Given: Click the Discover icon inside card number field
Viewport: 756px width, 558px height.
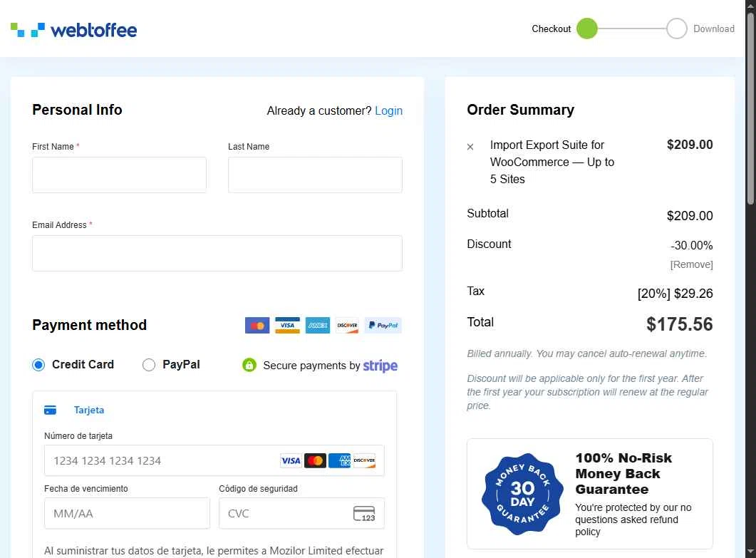Looking at the screenshot, I should point(364,460).
